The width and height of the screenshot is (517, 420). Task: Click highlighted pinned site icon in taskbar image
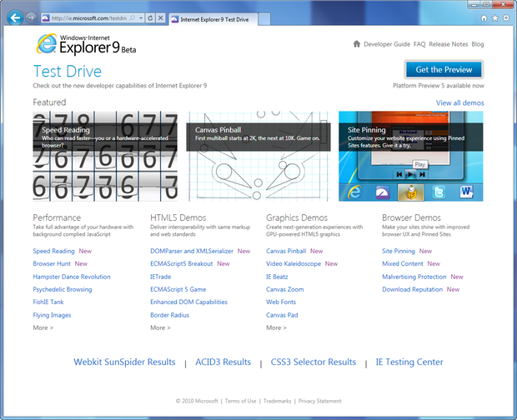pyautogui.click(x=410, y=192)
